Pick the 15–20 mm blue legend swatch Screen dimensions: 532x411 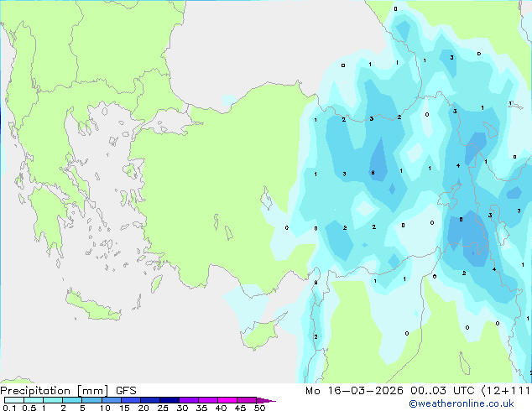tap(131, 400)
